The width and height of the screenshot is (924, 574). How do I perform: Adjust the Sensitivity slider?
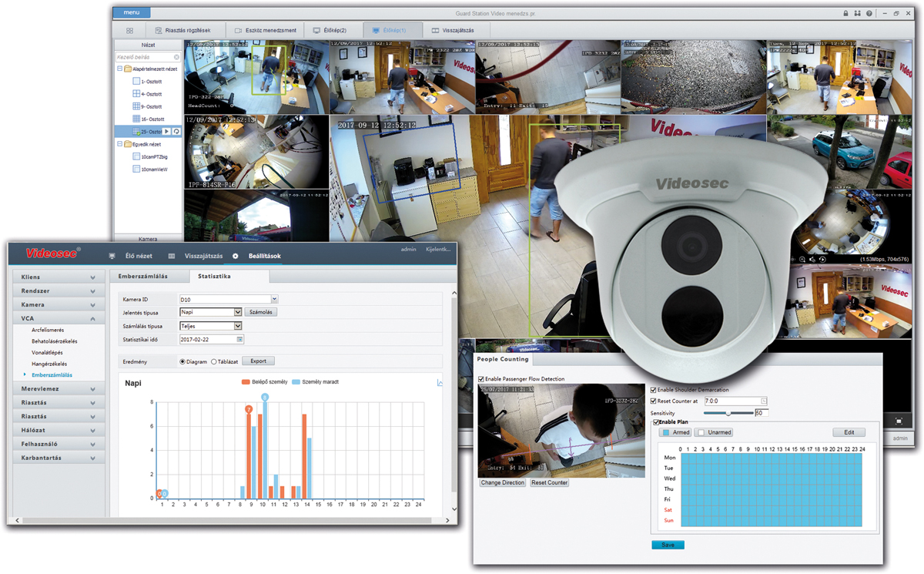click(x=728, y=413)
